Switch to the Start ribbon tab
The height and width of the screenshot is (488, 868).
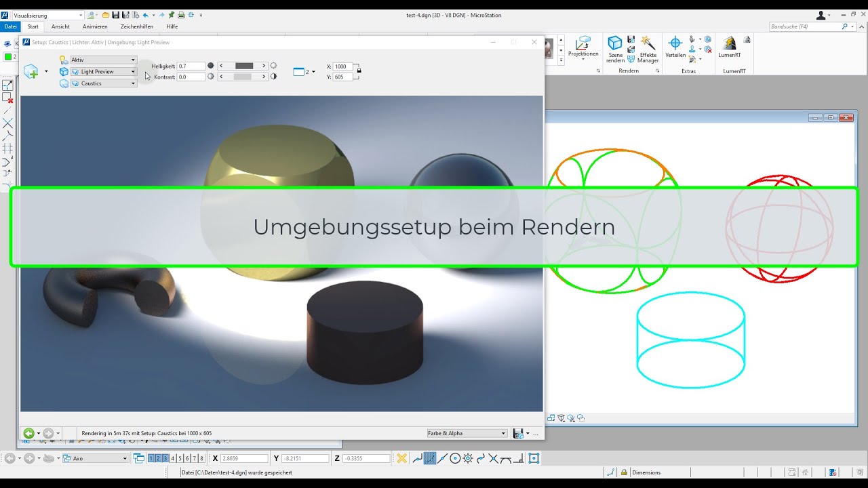[x=33, y=26]
